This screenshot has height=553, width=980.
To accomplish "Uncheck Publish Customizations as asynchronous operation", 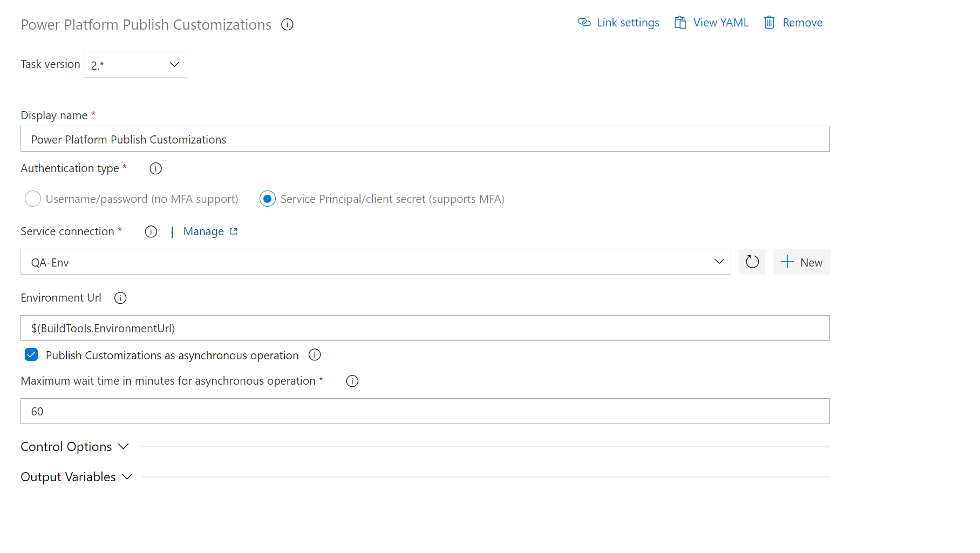I will (31, 354).
